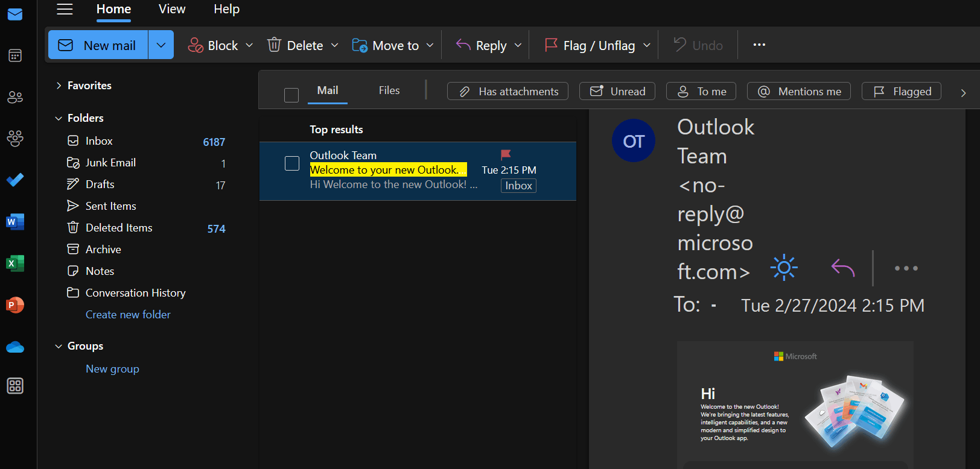Screen dimensions: 980x469
Task: Click Flag / Unflag button
Action: (590, 45)
